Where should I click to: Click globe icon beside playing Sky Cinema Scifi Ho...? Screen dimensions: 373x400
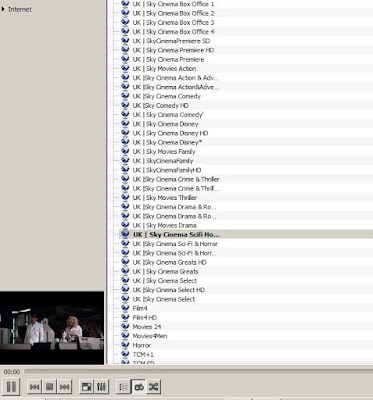[125, 234]
